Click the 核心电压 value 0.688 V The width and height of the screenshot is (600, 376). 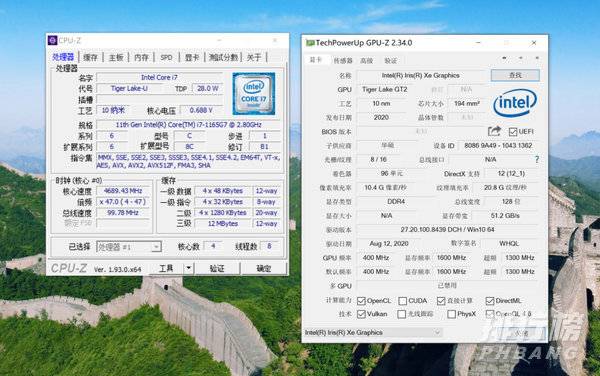[201, 110]
